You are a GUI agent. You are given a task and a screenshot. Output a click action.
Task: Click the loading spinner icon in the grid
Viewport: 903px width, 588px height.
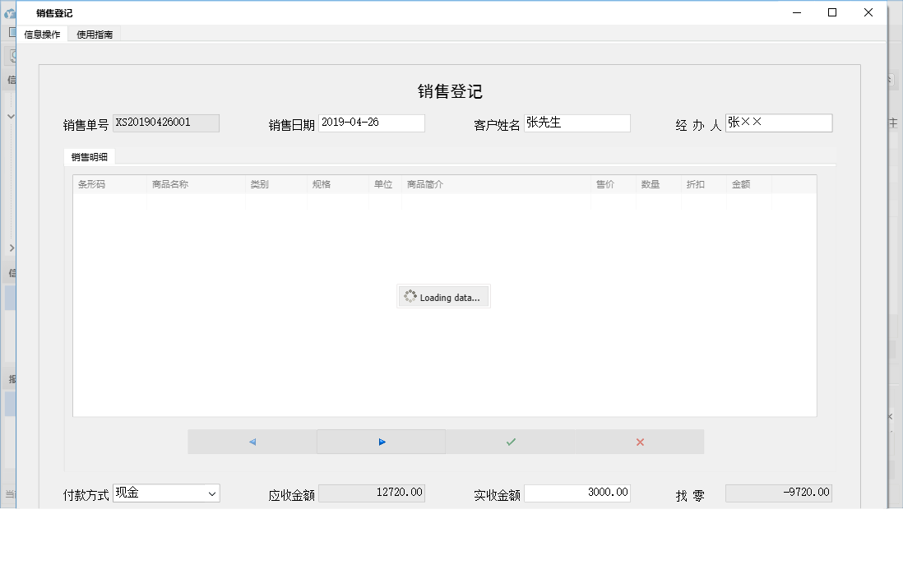coord(410,296)
